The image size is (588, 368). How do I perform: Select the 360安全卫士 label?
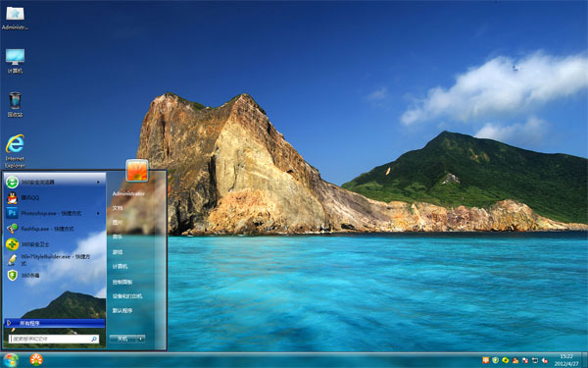click(x=35, y=244)
